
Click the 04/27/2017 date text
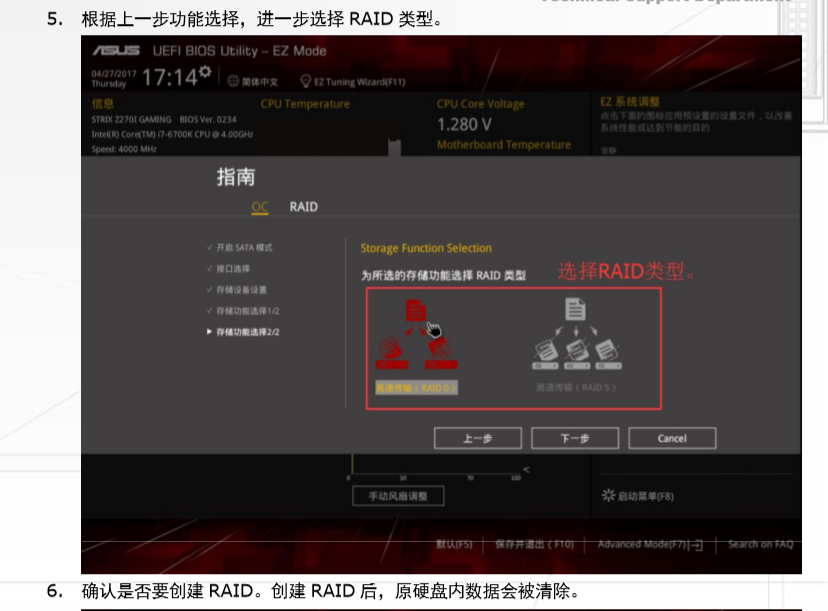(x=114, y=74)
